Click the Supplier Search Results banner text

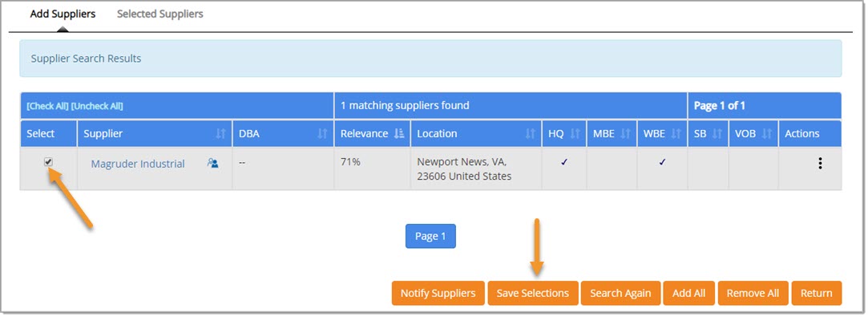(x=86, y=59)
